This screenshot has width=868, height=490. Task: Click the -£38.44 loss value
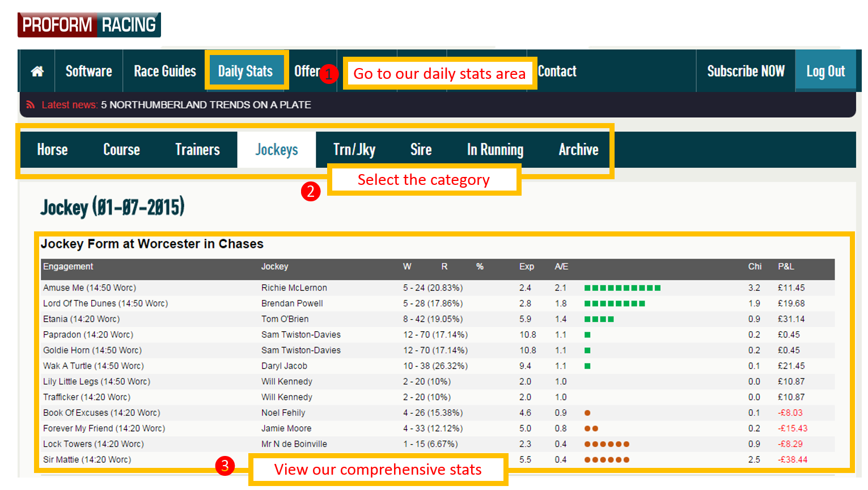pyautogui.click(x=792, y=459)
